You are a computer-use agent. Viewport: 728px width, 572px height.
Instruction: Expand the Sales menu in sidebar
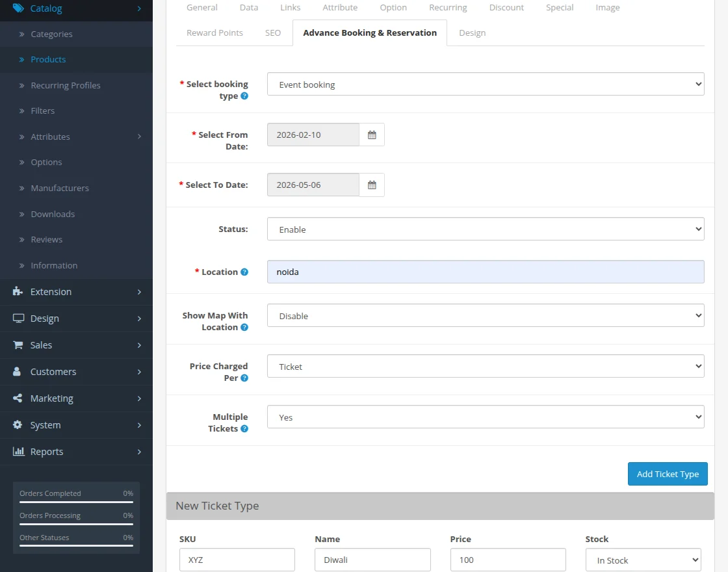pos(41,345)
